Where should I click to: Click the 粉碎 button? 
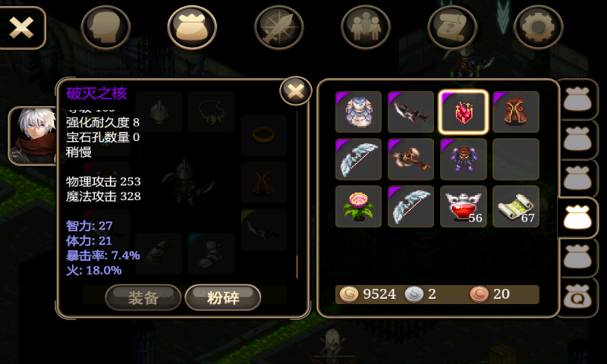[x=223, y=297]
